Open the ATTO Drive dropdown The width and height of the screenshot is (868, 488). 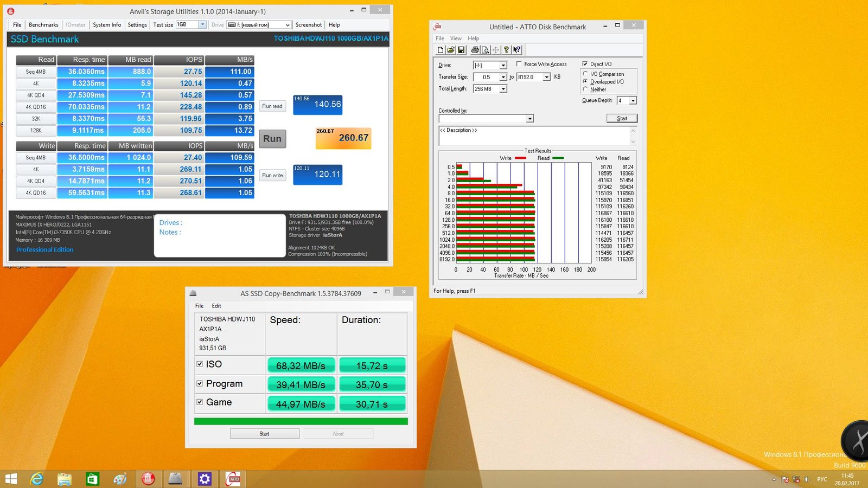tap(503, 65)
